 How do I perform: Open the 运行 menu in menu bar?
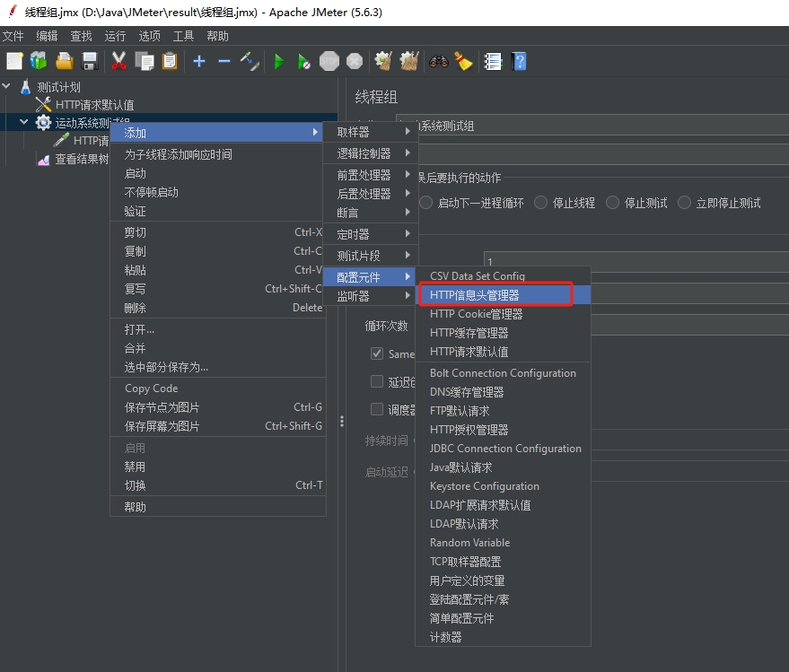(x=115, y=36)
